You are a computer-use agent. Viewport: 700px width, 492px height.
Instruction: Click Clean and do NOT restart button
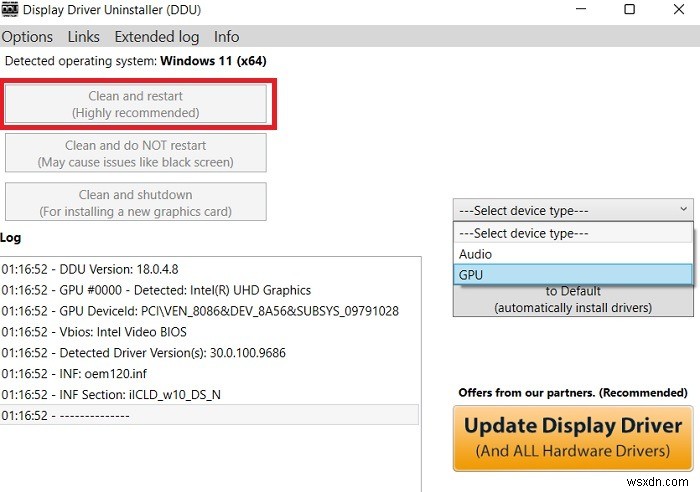click(x=136, y=153)
